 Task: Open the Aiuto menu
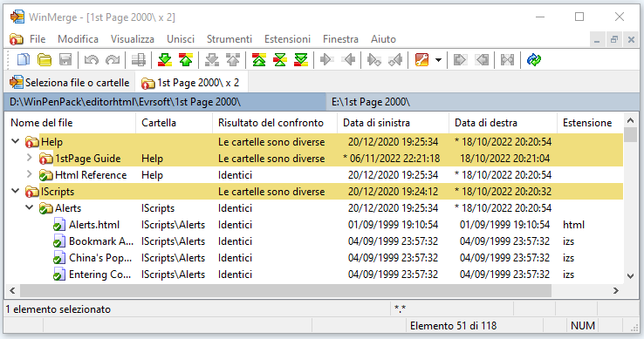pos(383,39)
